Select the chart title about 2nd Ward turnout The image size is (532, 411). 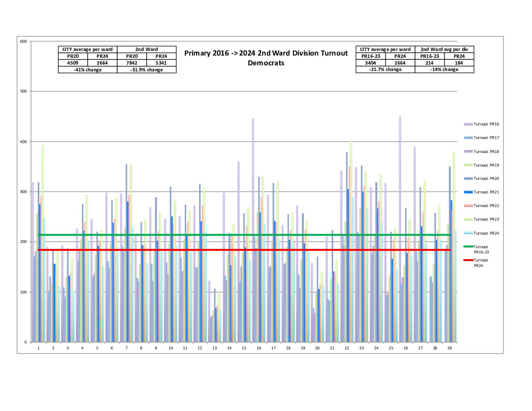[x=266, y=58]
